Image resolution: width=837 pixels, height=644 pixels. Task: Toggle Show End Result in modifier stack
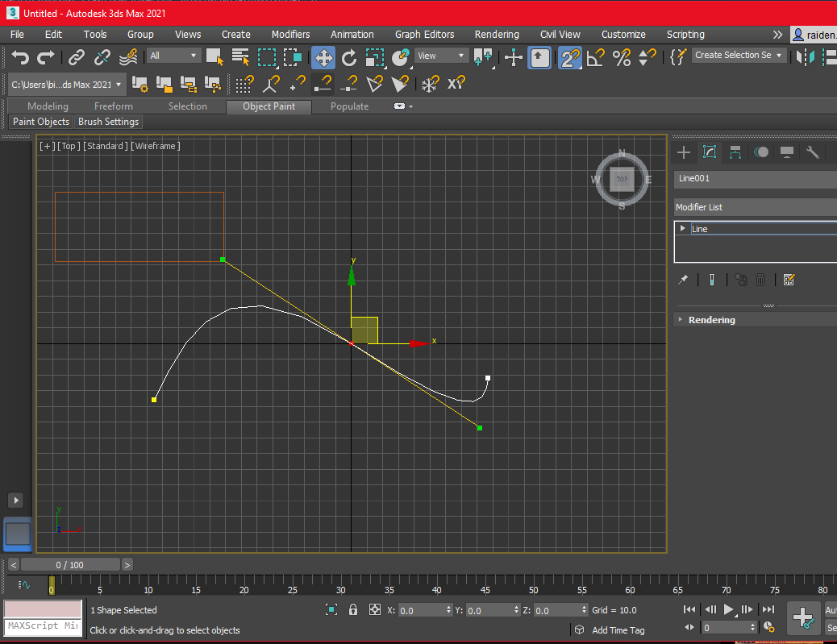(712, 280)
